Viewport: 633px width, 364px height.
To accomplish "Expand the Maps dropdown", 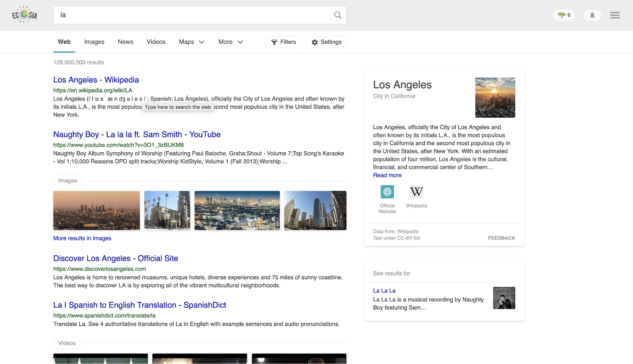I will (191, 42).
